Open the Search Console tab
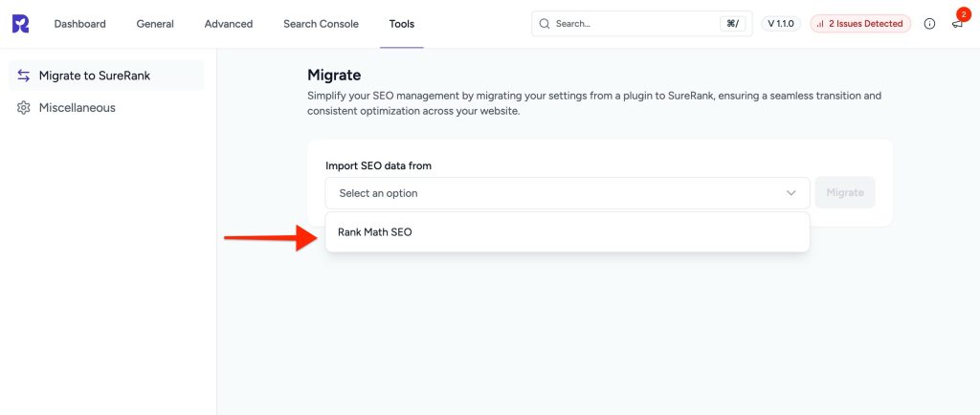Viewport: 980px width, 415px height. click(321, 24)
